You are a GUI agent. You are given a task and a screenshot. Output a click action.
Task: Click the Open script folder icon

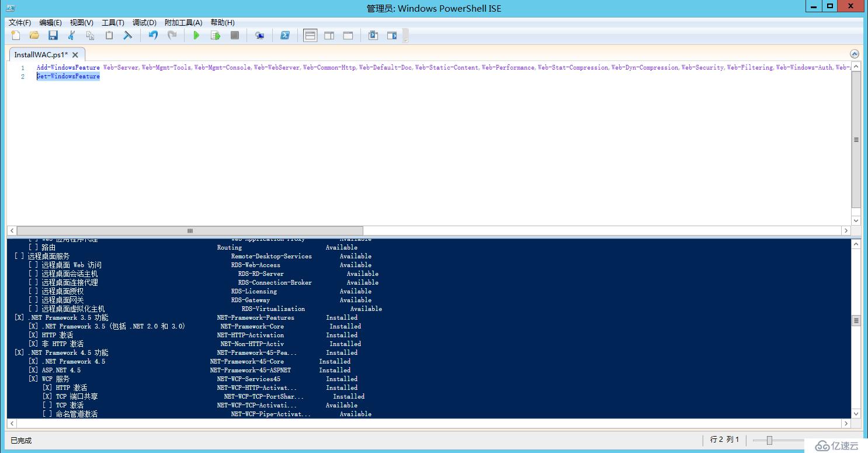click(x=34, y=36)
